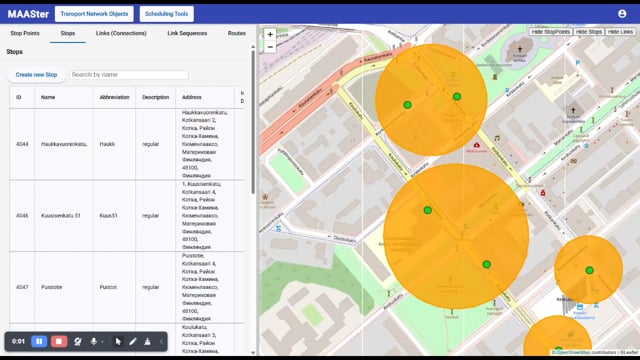Open the Transport Network Objects menu
This screenshot has height=360, width=640.
tap(94, 14)
